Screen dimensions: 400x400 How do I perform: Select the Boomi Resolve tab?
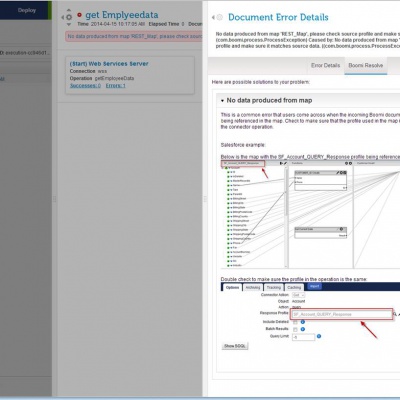click(x=366, y=65)
